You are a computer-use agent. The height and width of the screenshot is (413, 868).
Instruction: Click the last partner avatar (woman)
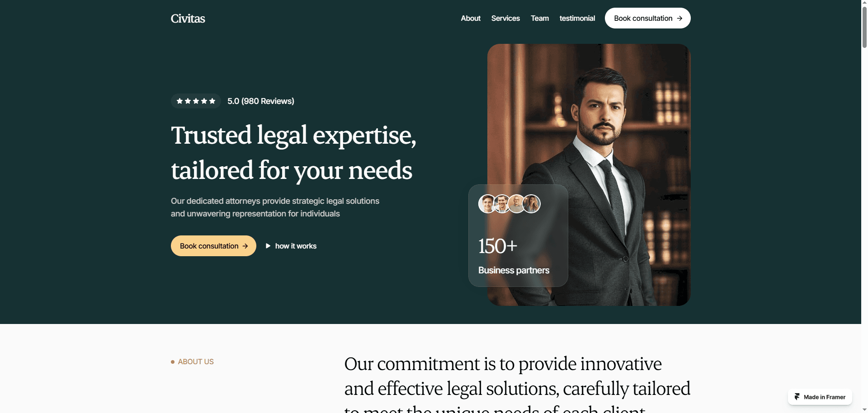coord(532,204)
